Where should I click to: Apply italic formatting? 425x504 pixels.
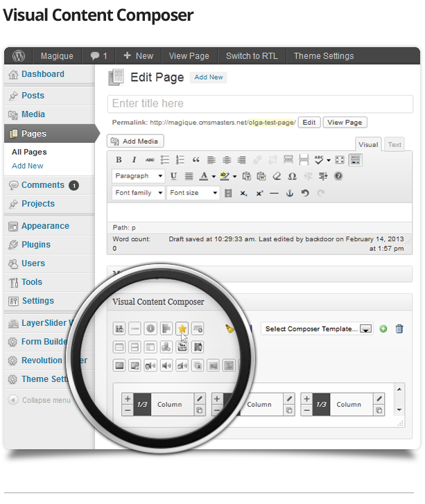(134, 159)
